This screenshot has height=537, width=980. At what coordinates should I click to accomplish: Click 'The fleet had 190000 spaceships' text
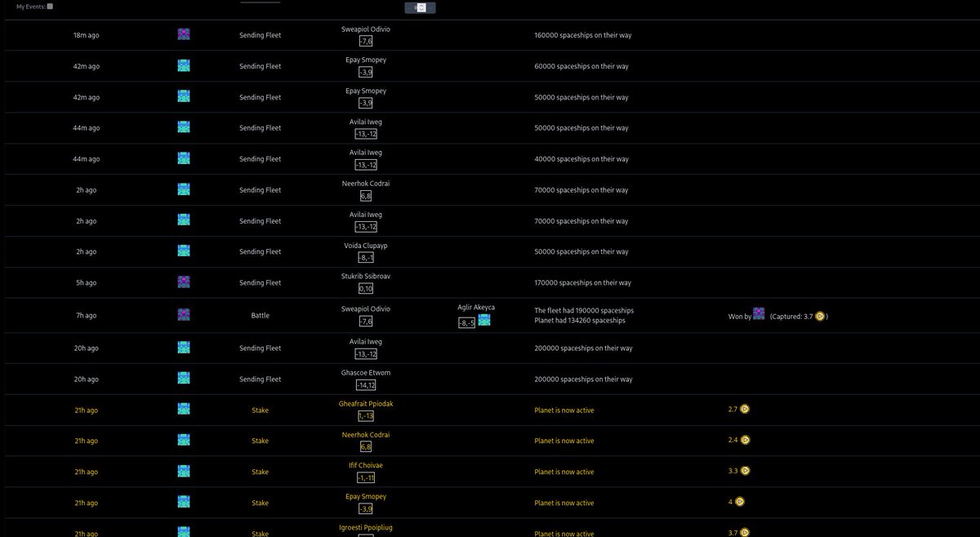(x=584, y=311)
